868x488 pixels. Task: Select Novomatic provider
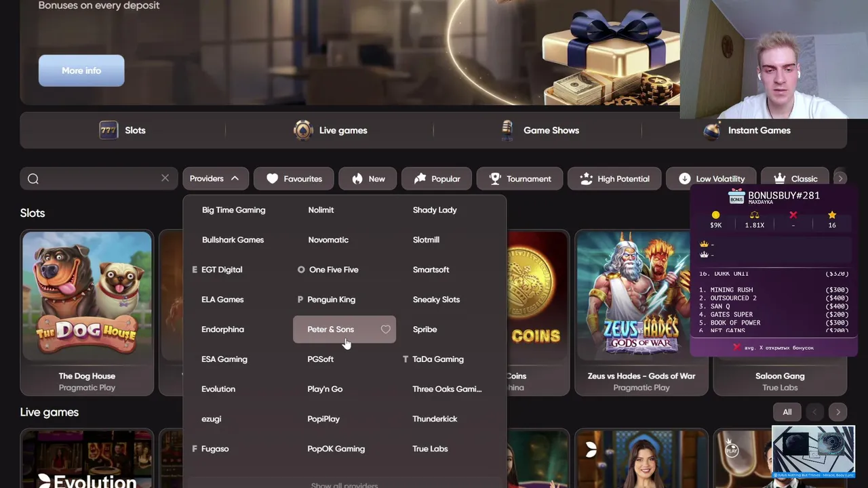(328, 240)
